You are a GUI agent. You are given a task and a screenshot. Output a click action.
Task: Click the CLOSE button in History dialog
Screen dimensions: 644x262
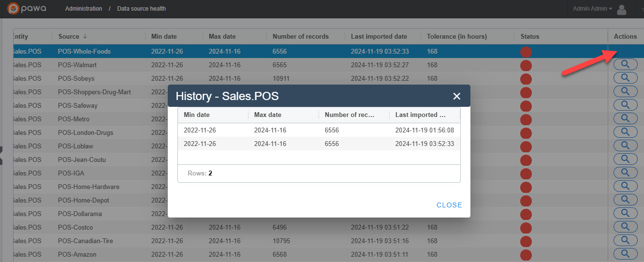click(x=449, y=205)
